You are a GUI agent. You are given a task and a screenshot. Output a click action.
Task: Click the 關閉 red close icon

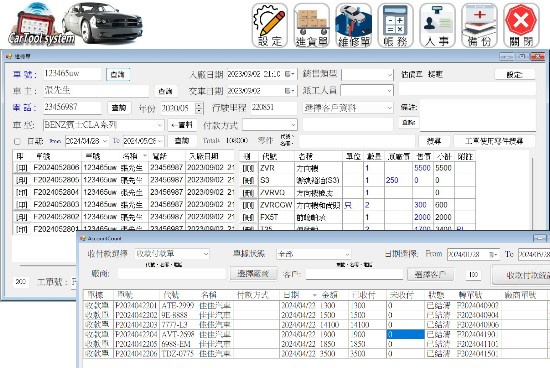tap(521, 26)
